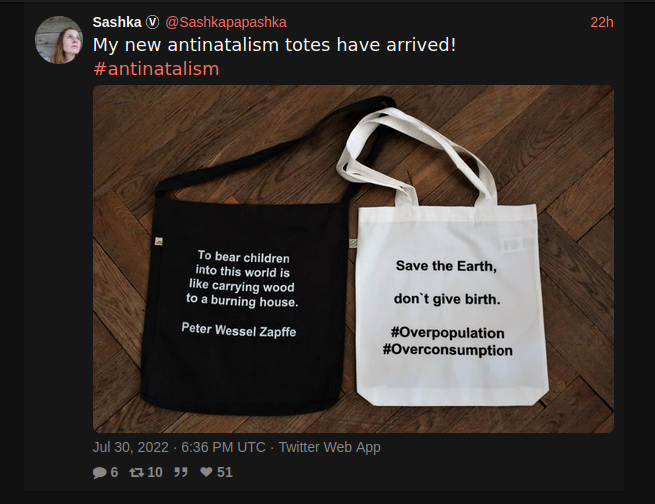Click the Sashka display name
The width and height of the screenshot is (655, 504).
click(x=117, y=22)
